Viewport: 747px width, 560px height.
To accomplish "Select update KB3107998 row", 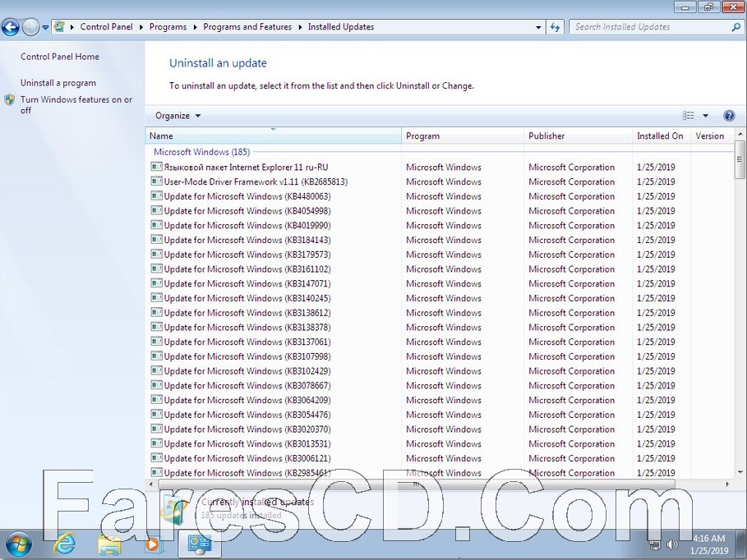I will [440, 356].
